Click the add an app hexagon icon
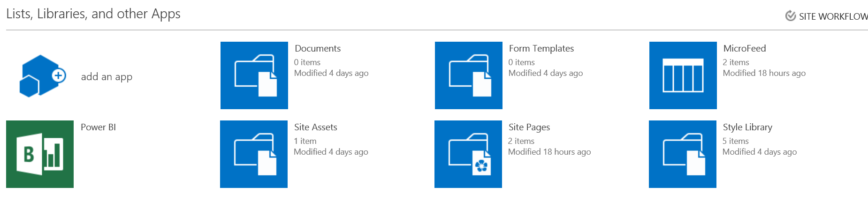The image size is (868, 202). click(43, 76)
